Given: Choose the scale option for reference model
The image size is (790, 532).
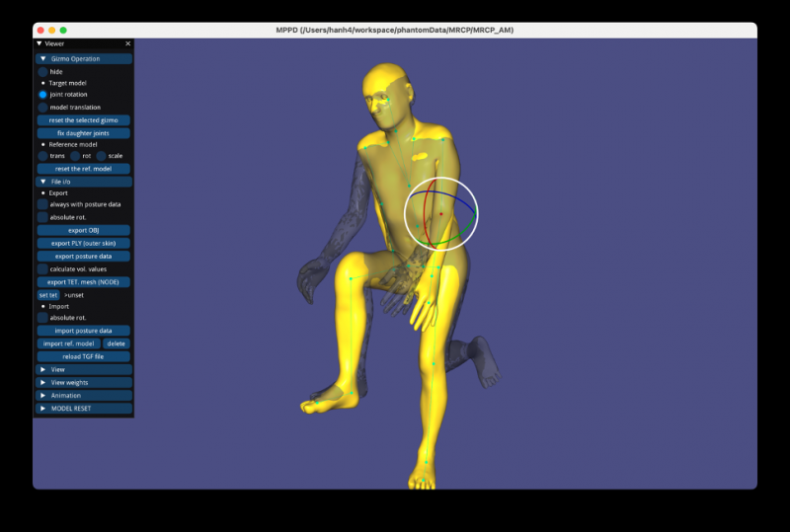Looking at the screenshot, I should point(101,156).
